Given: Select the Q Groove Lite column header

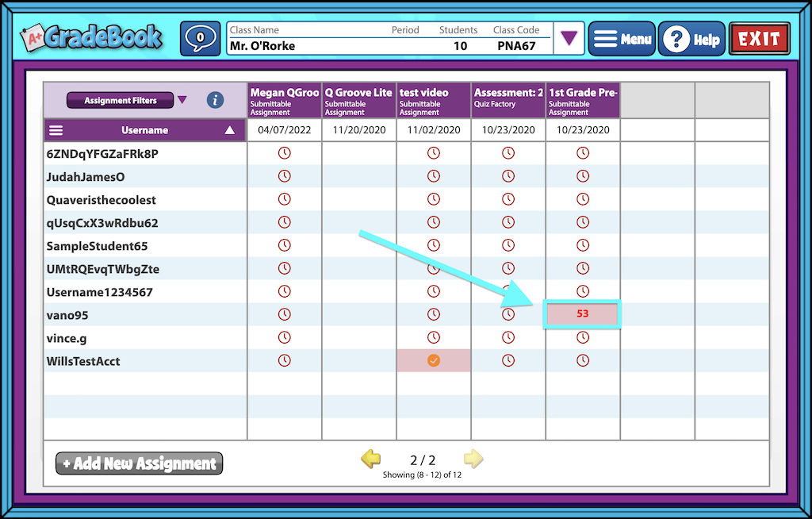Looking at the screenshot, I should [359, 101].
